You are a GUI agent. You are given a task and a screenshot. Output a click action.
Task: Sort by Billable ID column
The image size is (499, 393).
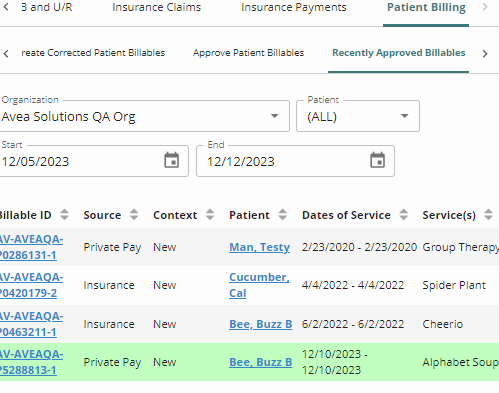pyautogui.click(x=64, y=215)
